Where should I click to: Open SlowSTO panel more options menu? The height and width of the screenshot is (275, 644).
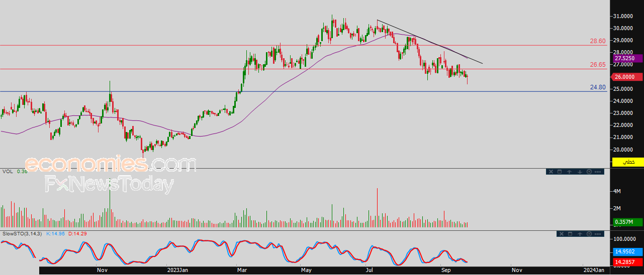tap(598, 234)
